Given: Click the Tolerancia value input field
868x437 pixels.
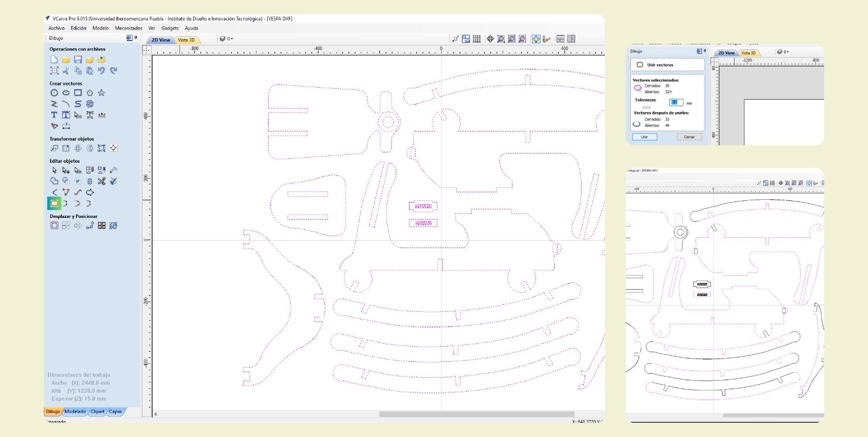Looking at the screenshot, I should coord(676,102).
